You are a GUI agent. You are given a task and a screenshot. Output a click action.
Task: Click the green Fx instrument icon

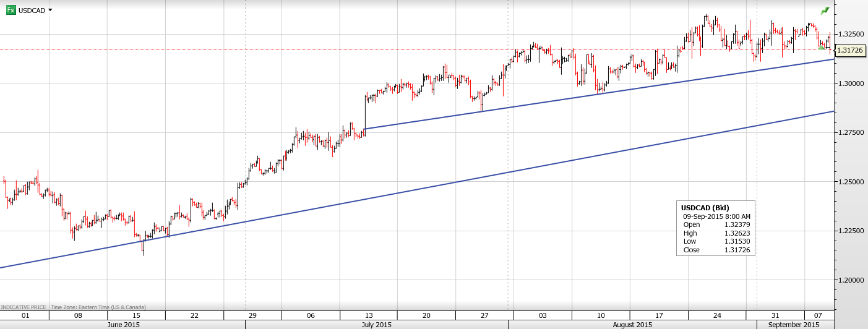click(11, 11)
